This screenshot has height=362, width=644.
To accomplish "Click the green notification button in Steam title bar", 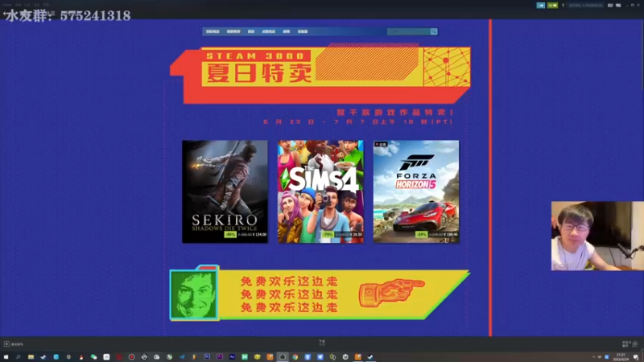I will (x=552, y=6).
